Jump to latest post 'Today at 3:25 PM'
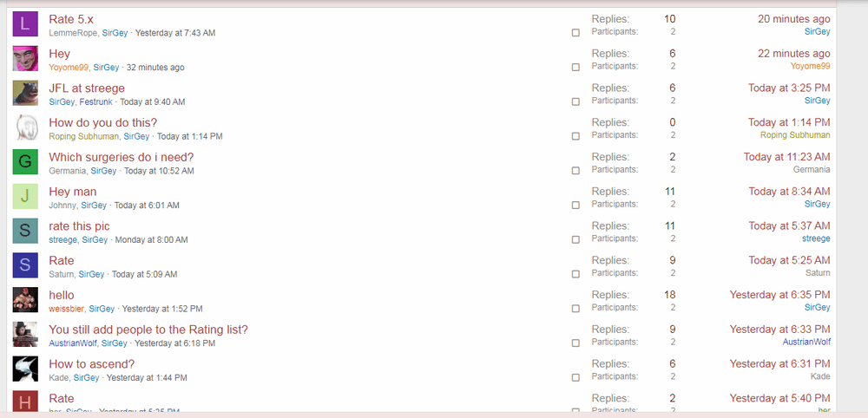The image size is (868, 418). 789,88
